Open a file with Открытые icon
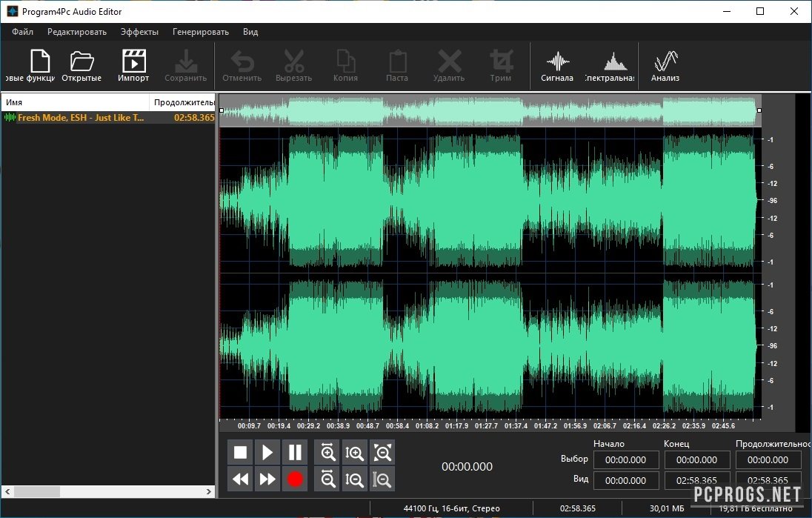The image size is (812, 518). point(81,65)
